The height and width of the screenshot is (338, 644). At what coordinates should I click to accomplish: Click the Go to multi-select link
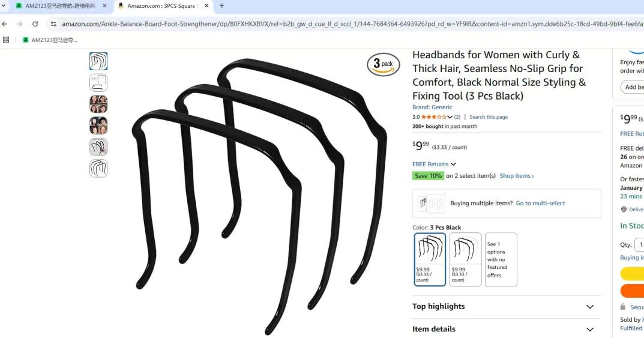(540, 204)
